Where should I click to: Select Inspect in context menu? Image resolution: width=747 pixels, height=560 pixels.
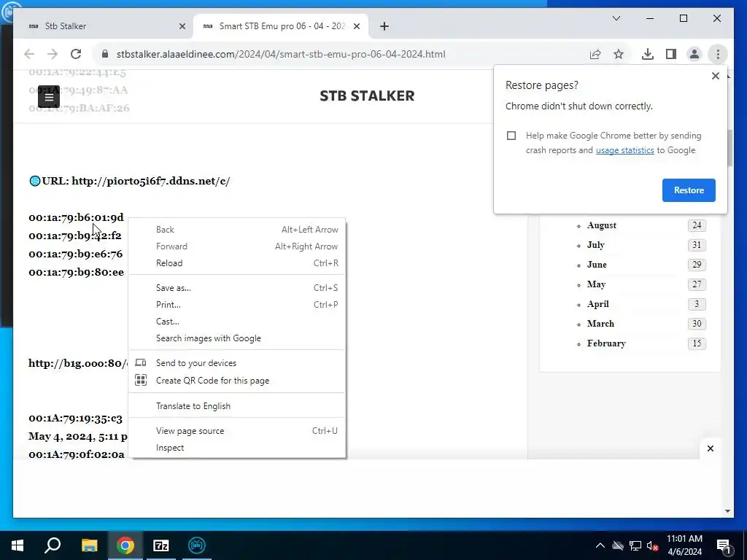coord(237,448)
